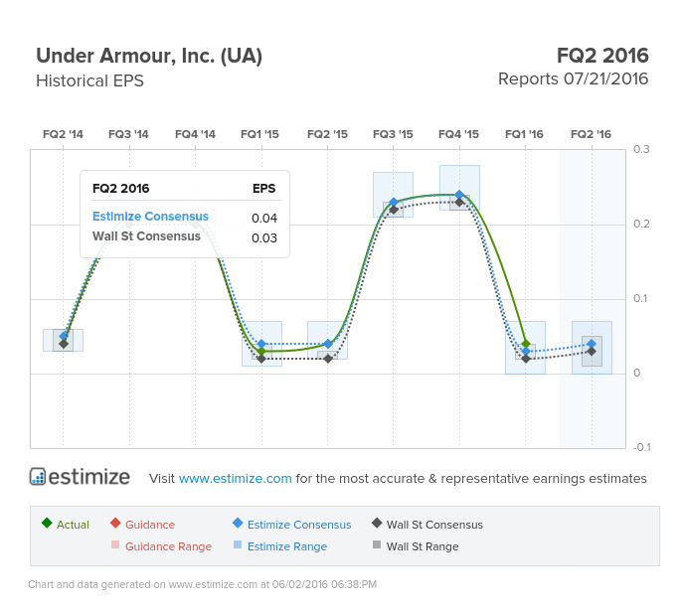Open the www.estimize.com link
Screen dimensions: 681x616
[x=235, y=478]
